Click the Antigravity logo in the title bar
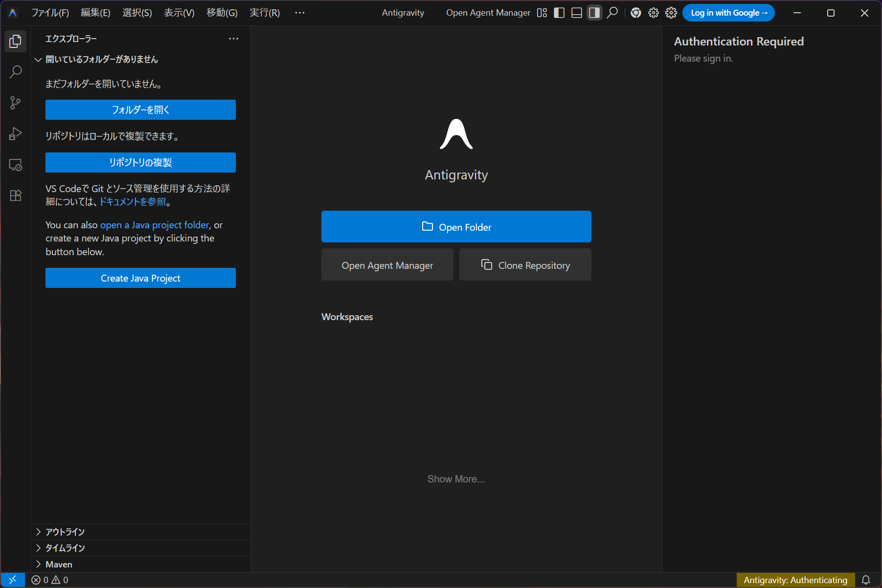Image resolution: width=882 pixels, height=588 pixels. tap(13, 13)
